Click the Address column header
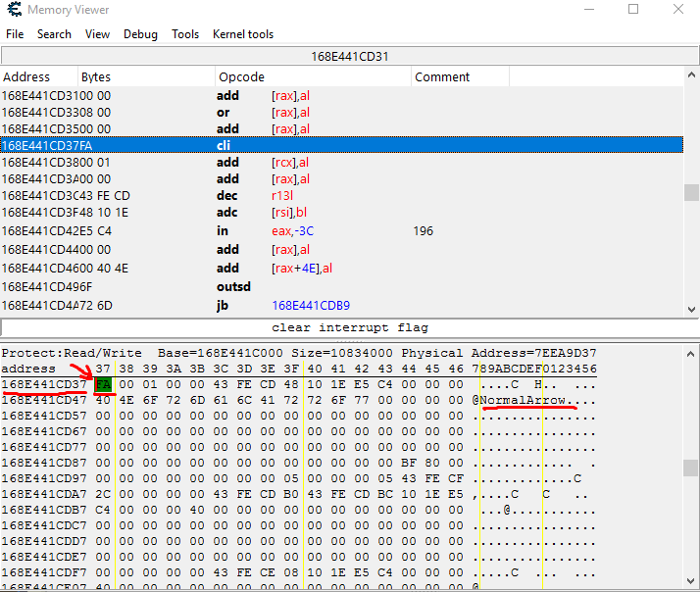This screenshot has width=700, height=592. point(39,76)
